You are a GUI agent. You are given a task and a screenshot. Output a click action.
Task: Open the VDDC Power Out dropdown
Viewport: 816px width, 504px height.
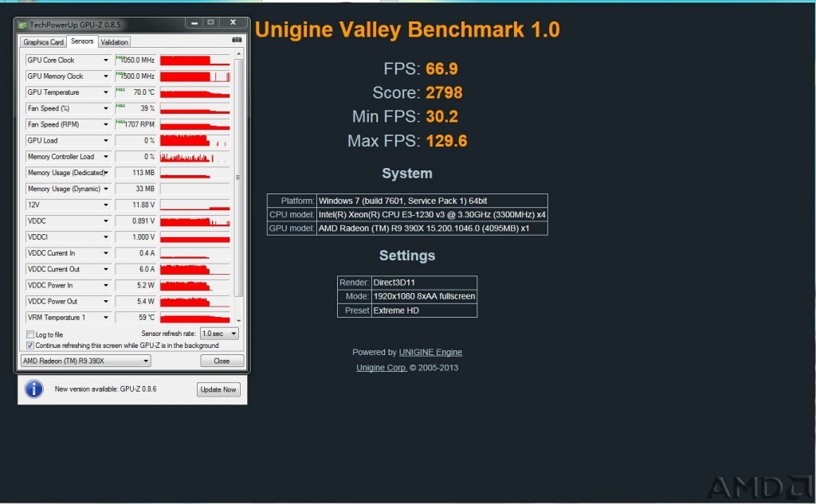click(x=106, y=302)
